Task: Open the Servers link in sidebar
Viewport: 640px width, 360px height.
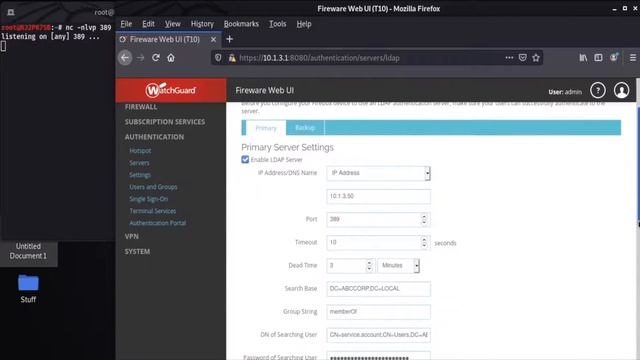Action: click(x=139, y=163)
